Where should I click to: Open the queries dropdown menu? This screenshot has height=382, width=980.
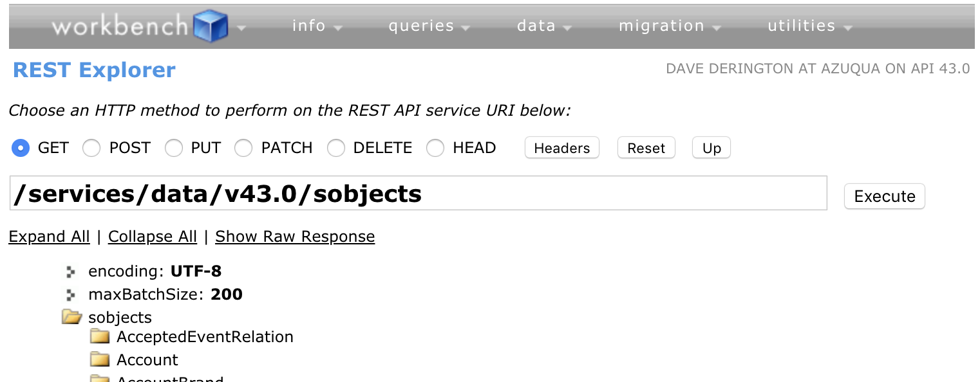pos(429,26)
